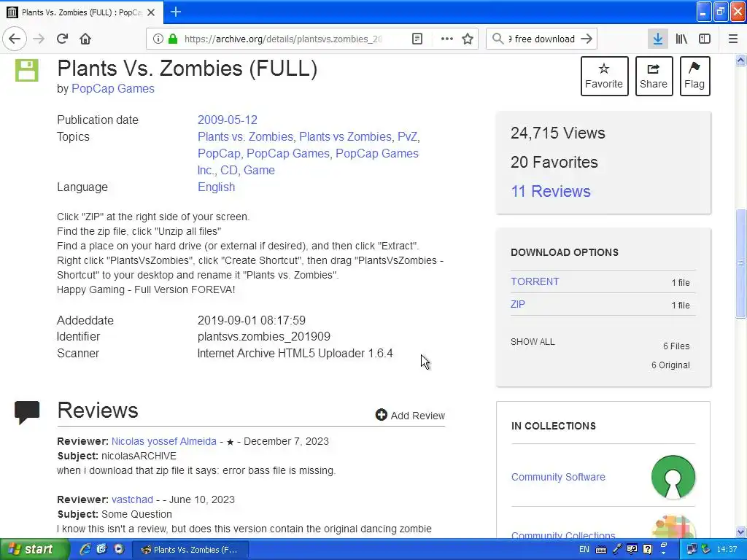Click the identifier plantsvs.zombies_201909 text
The image size is (747, 560).
click(264, 337)
